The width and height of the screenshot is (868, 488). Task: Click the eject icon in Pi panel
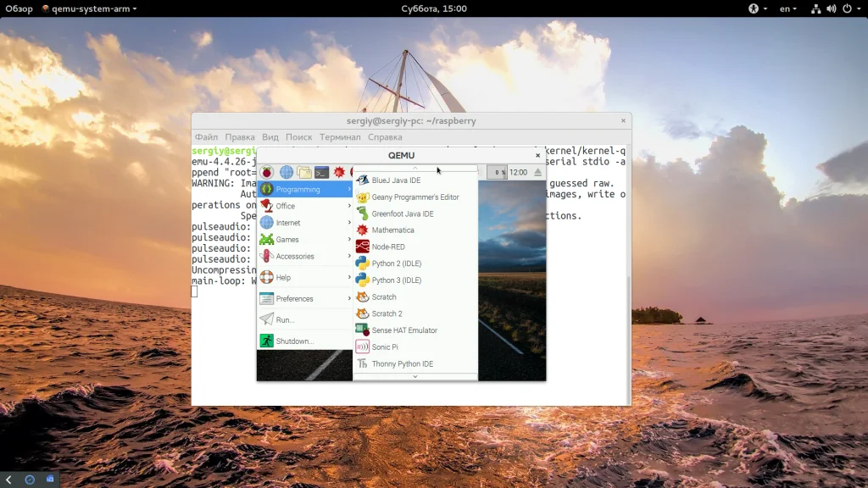(537, 172)
